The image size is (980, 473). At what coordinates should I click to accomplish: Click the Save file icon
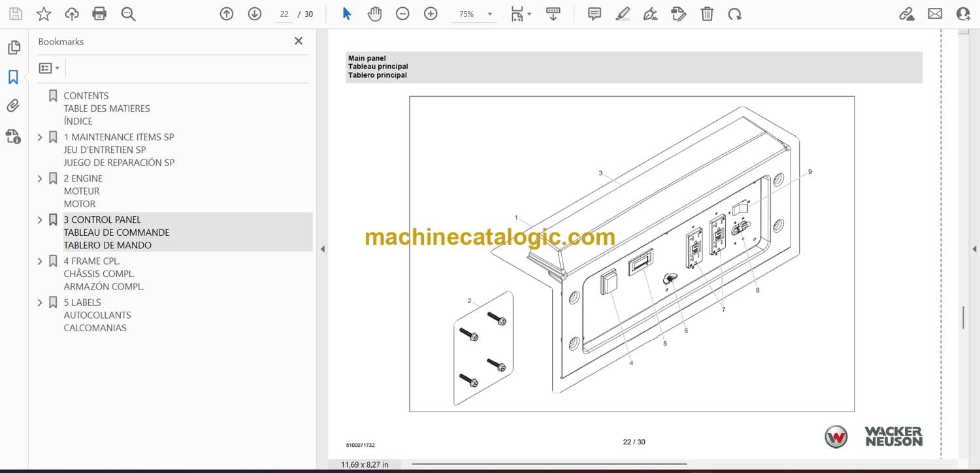pyautogui.click(x=16, y=14)
